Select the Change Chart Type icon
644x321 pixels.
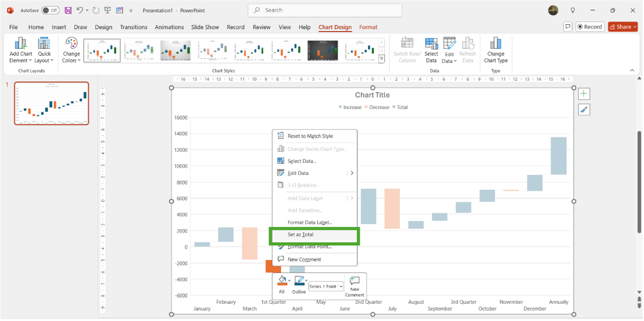point(495,50)
